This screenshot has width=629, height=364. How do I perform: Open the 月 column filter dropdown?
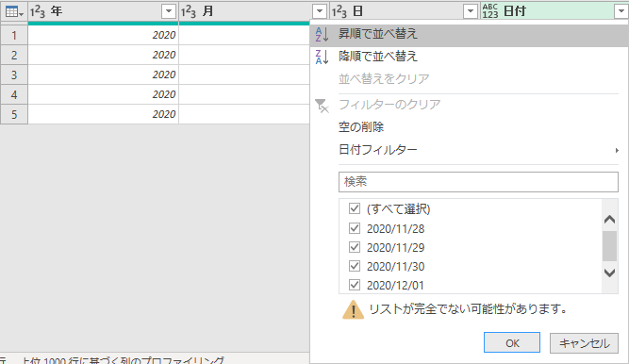320,11
